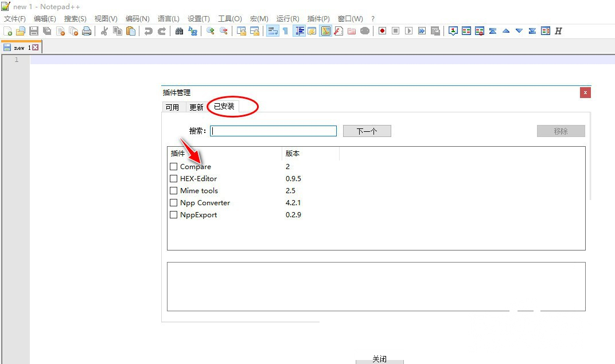615x364 pixels.
Task: Click the Previous difference up arrow icon
Action: [506, 31]
